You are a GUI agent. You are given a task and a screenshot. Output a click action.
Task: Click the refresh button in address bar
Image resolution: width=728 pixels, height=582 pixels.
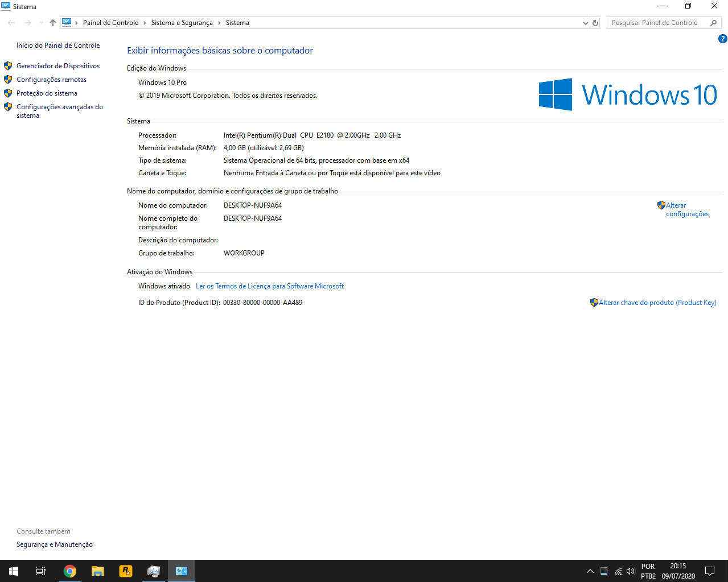(595, 23)
